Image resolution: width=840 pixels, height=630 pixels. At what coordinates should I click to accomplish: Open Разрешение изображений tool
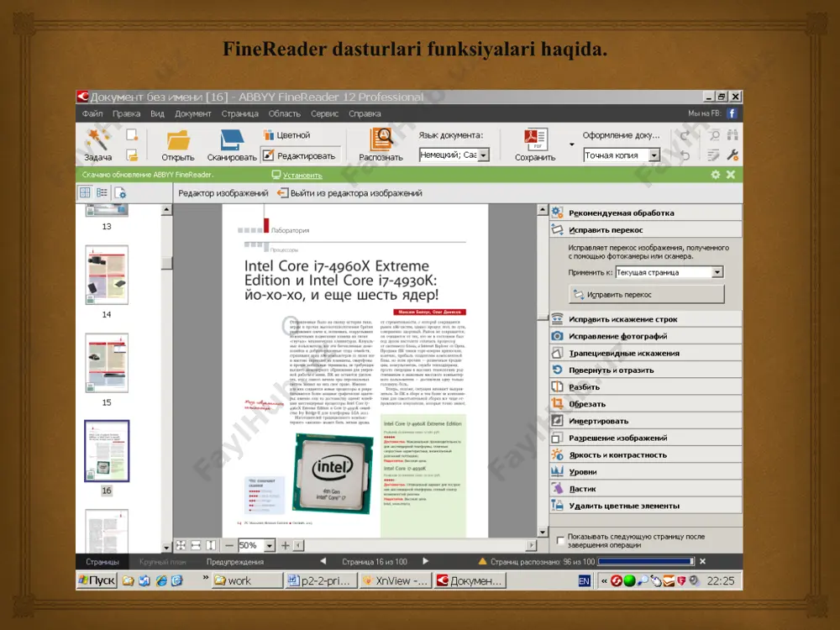645,438
